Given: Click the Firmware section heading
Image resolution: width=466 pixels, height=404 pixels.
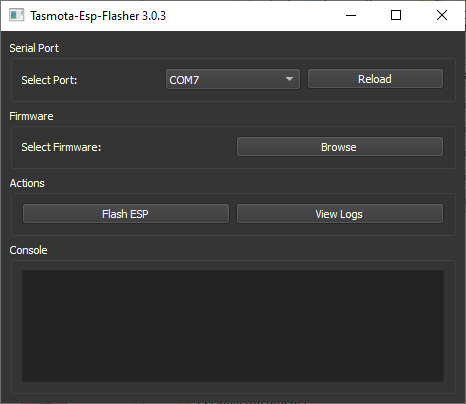Looking at the screenshot, I should [x=31, y=116].
